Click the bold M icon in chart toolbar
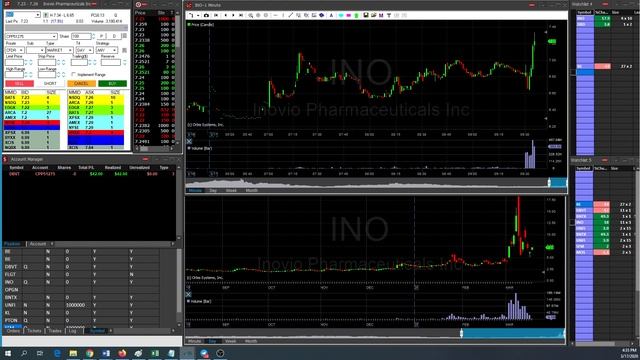640x360 pixels. pyautogui.click(x=381, y=15)
